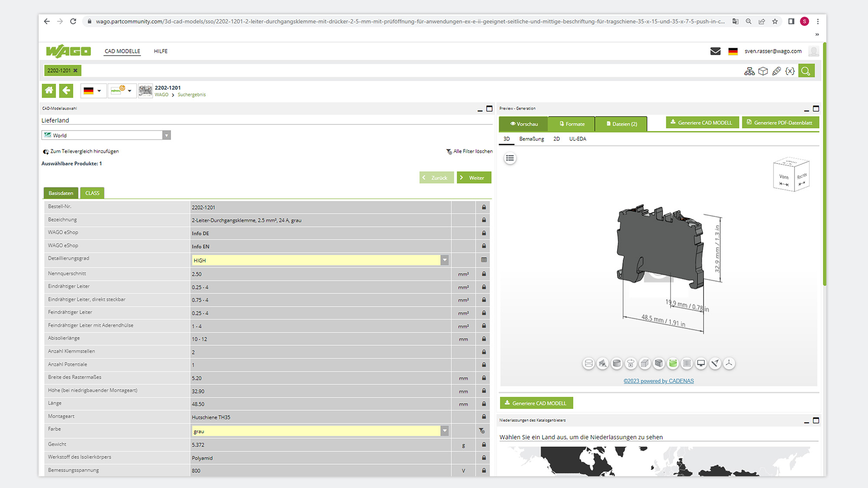Click Zum Teilevergleich hinzufügen link

81,151
